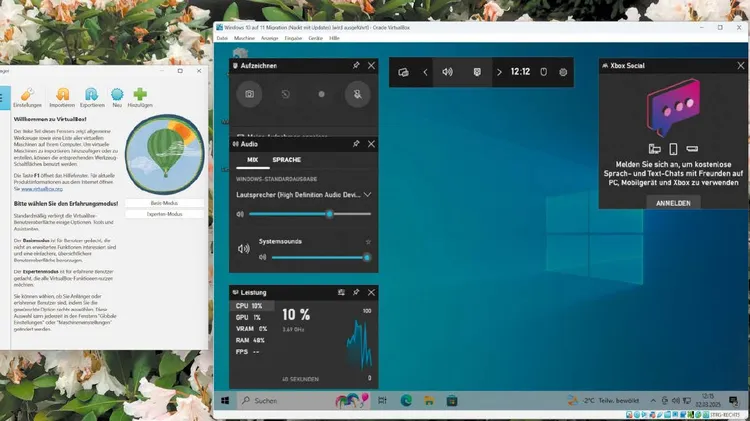Click the Systemsounds volume slider
Screen dimensions: 750x421
pos(318,257)
